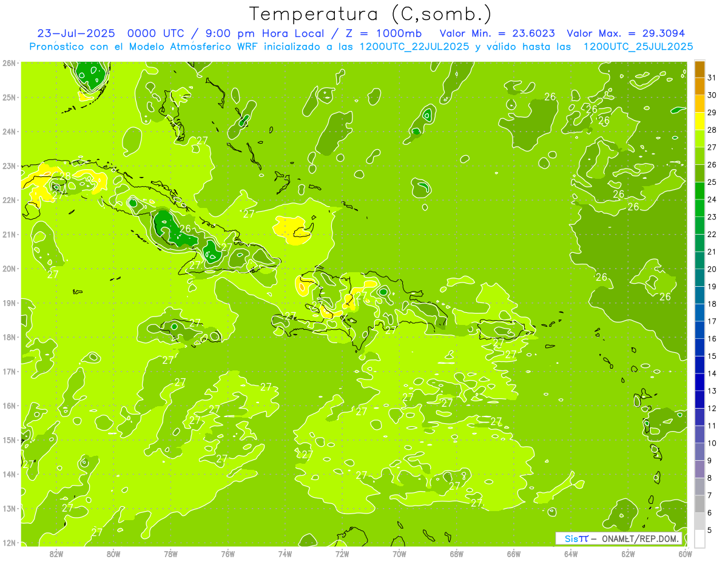Click the '68W' longitude axis label

tap(457, 554)
